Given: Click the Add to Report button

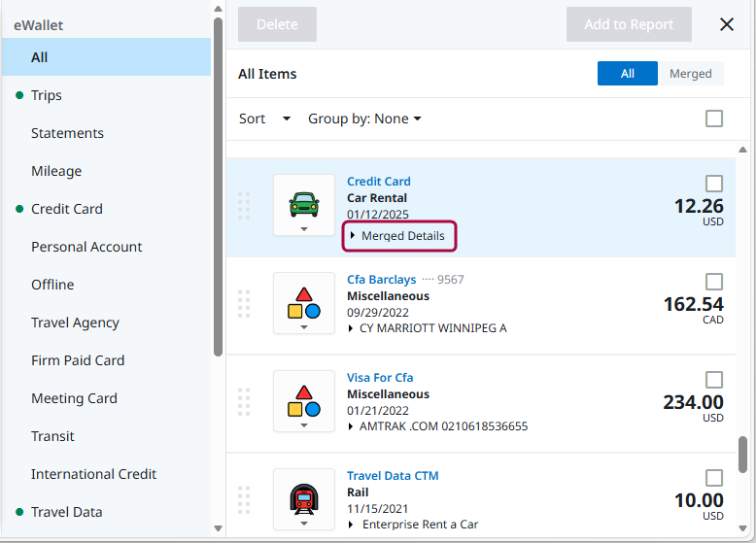Looking at the screenshot, I should pyautogui.click(x=629, y=24).
